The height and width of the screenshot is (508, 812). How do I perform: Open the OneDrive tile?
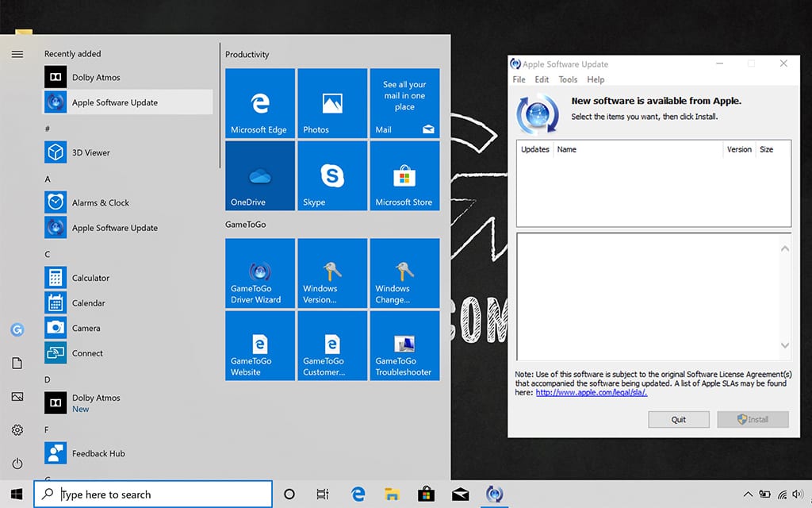(x=260, y=175)
